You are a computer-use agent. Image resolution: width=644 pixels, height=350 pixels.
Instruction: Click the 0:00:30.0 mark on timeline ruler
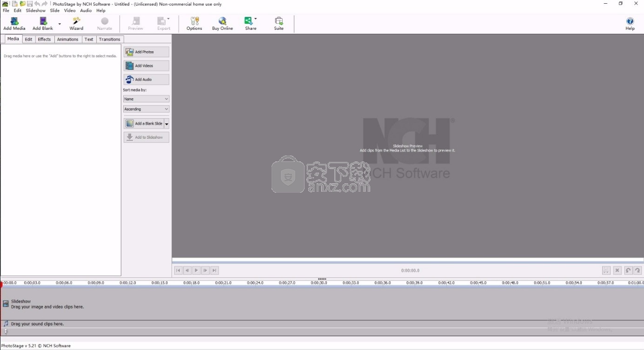click(319, 283)
